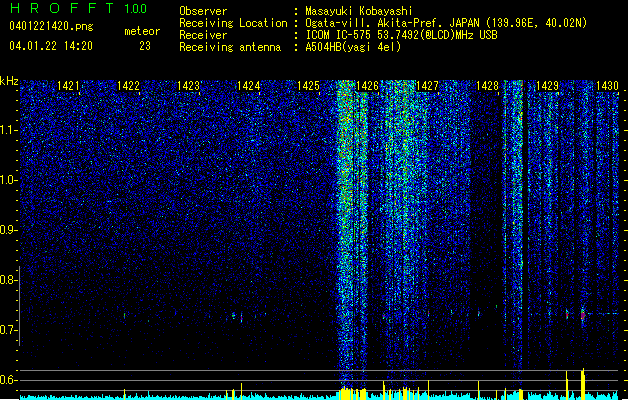Click the 0.6 kHz axis label
The height and width of the screenshot is (400, 629).
[x=9, y=380]
